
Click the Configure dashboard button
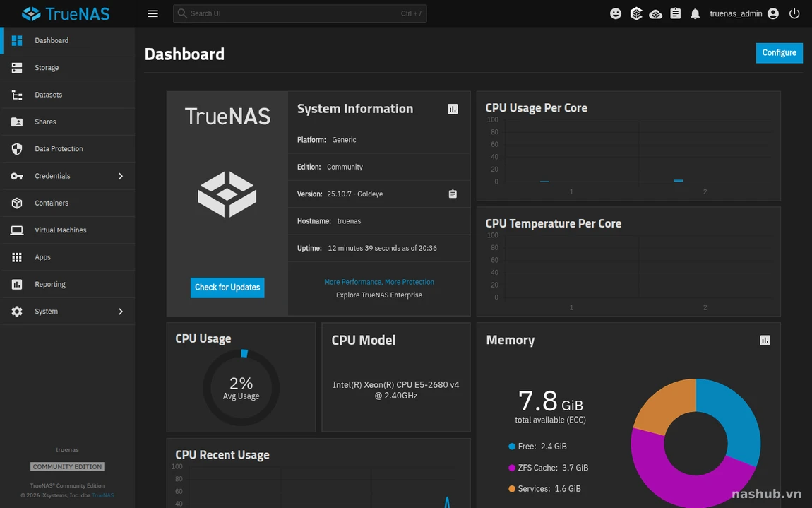(x=779, y=52)
